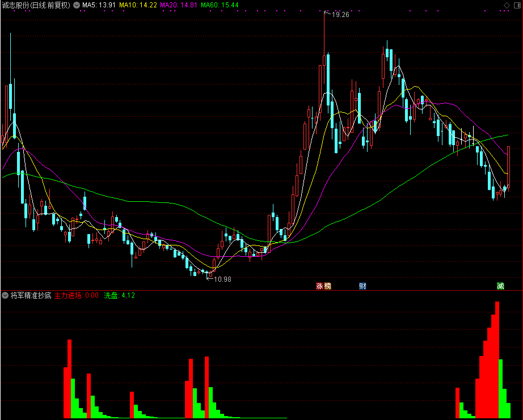Viewport: 523px width, 420px height.
Task: Select the 将军精准抄底 indicator name
Action: click(x=31, y=295)
